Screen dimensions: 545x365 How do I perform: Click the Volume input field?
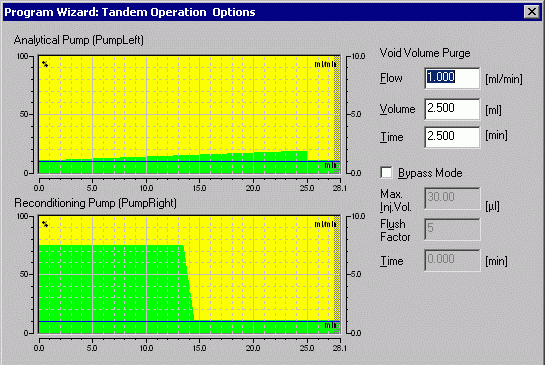(x=452, y=109)
